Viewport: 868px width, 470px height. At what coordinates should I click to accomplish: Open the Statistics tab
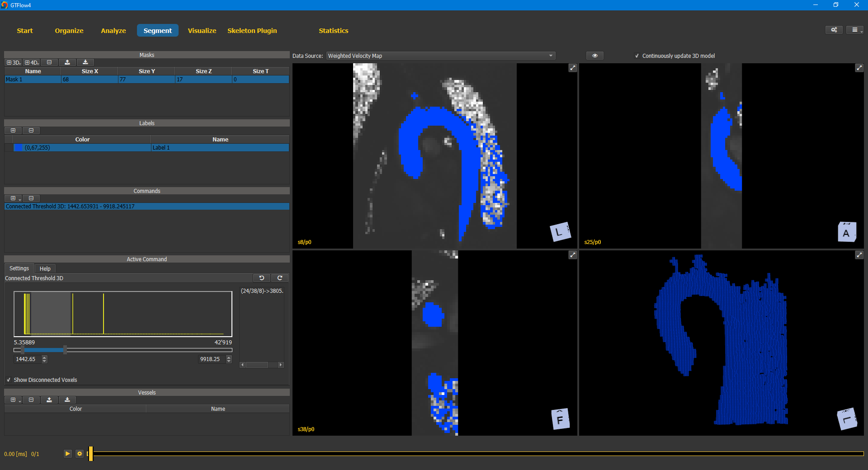click(334, 31)
